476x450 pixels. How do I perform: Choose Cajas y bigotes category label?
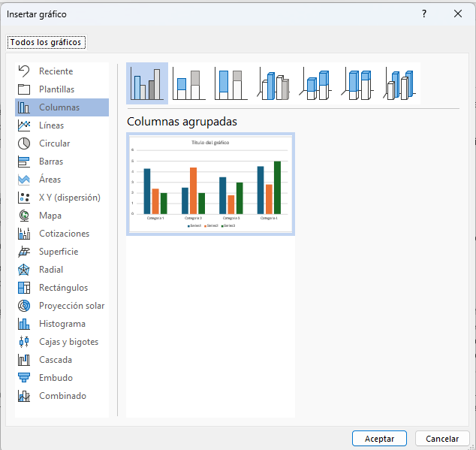click(x=69, y=342)
